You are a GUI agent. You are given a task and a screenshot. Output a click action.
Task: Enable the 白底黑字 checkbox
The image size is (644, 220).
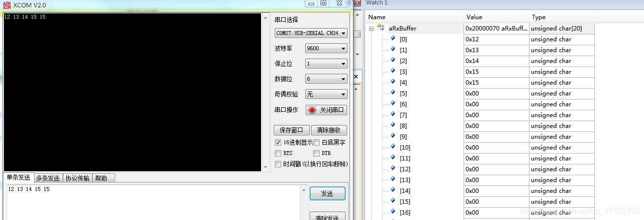click(x=317, y=142)
